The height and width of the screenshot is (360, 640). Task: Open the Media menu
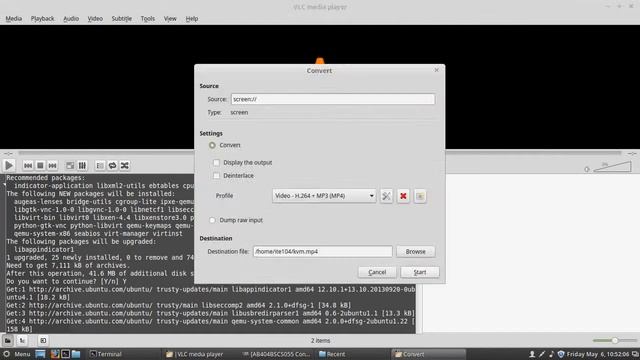pos(13,18)
